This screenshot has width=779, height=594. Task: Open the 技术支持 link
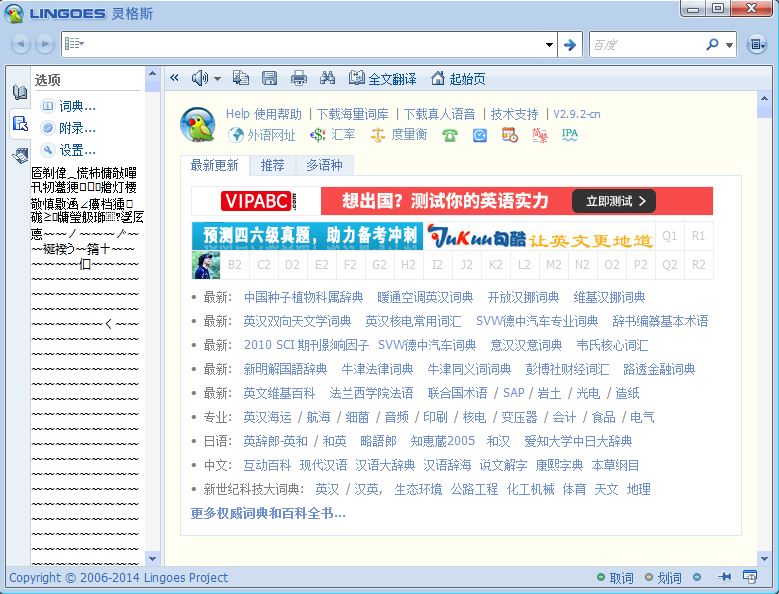pos(514,114)
